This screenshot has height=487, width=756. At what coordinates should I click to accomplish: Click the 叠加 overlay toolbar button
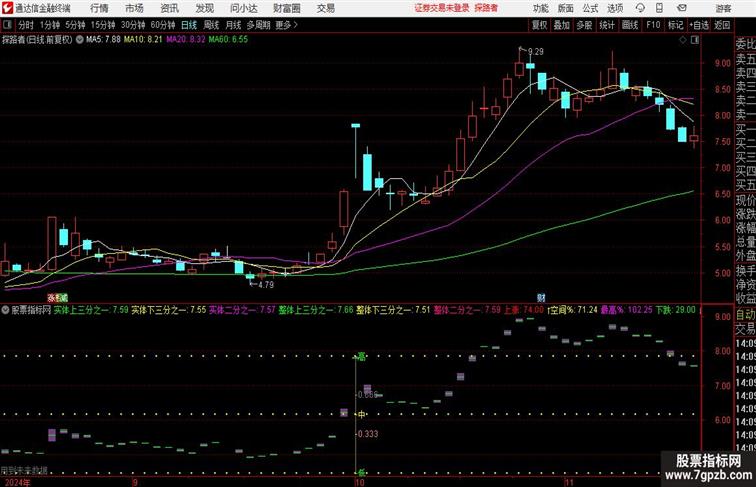tap(562, 25)
